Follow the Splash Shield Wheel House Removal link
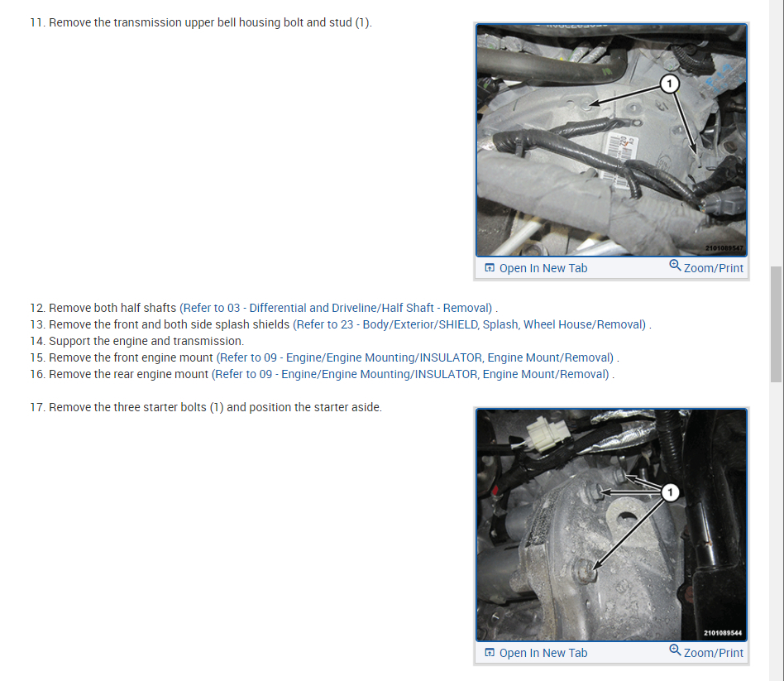This screenshot has height=681, width=784. pos(471,324)
